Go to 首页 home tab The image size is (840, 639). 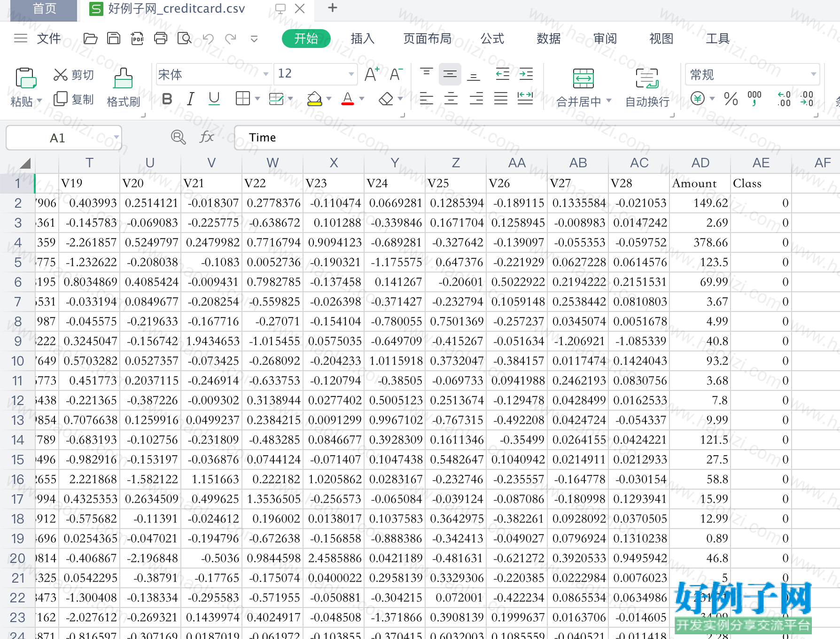coord(44,10)
